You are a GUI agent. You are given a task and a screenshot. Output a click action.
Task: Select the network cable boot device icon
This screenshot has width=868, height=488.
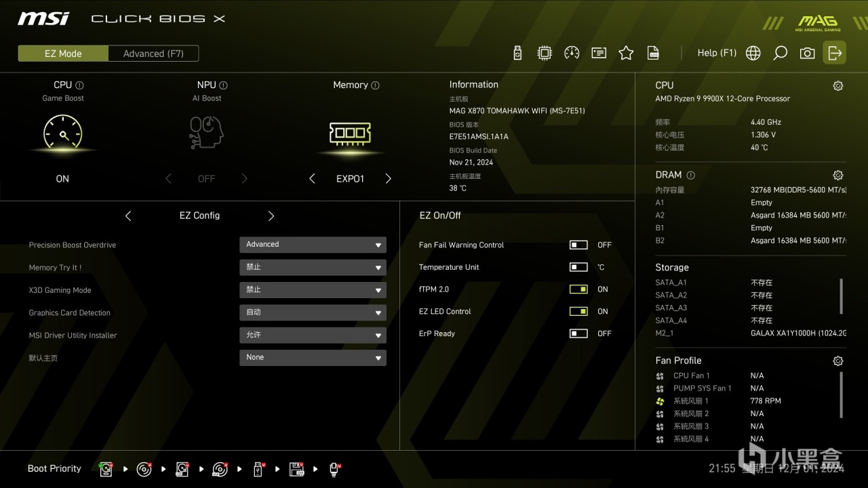[x=335, y=468]
